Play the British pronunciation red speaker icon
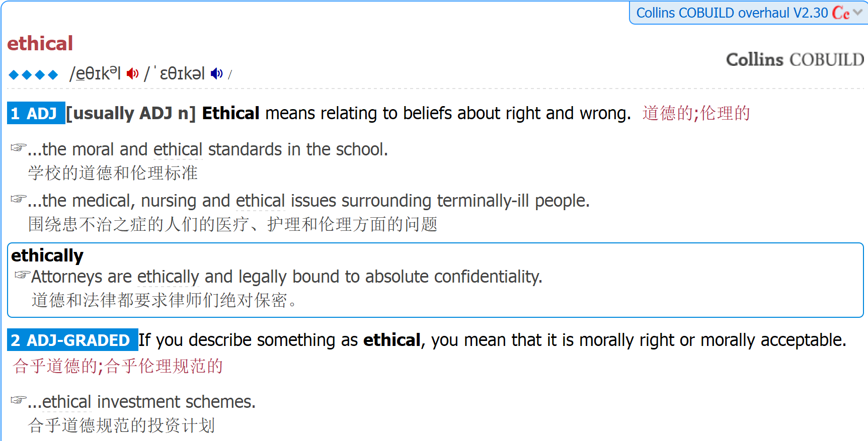868x441 pixels. (x=132, y=74)
